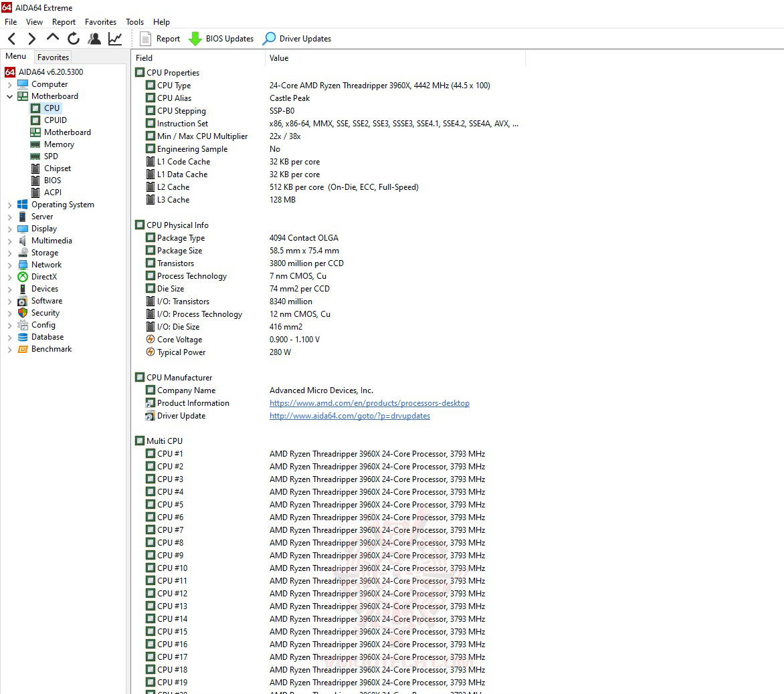
Task: Open the View menu
Action: click(35, 22)
